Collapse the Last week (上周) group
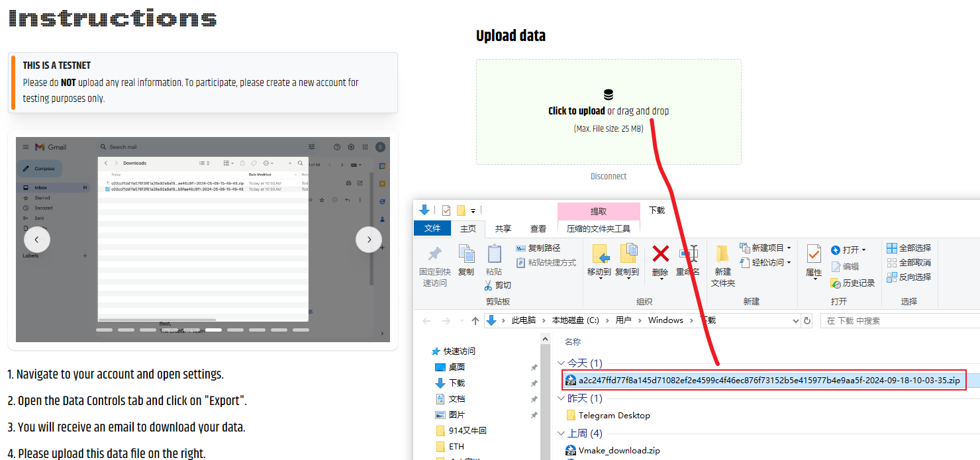980x460 pixels. [x=562, y=434]
